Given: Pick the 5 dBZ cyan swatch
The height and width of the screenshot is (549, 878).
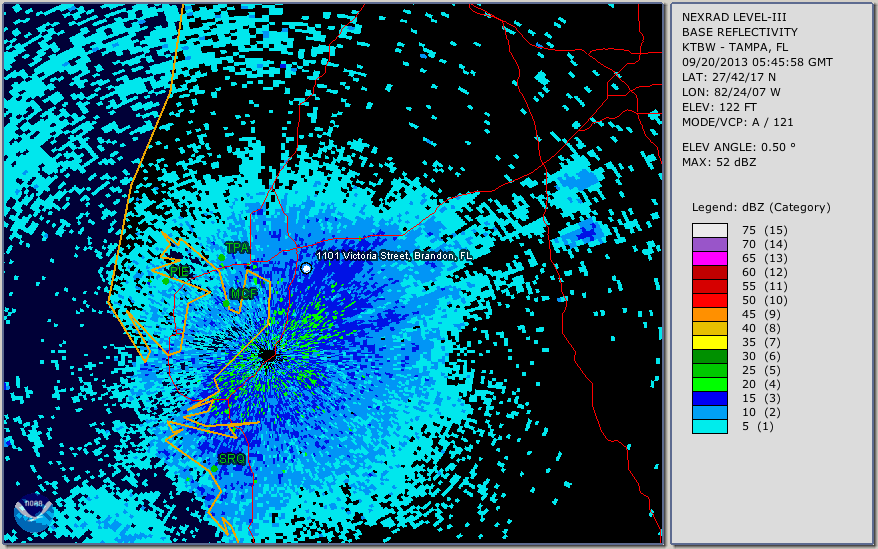Looking at the screenshot, I should coord(709,426).
